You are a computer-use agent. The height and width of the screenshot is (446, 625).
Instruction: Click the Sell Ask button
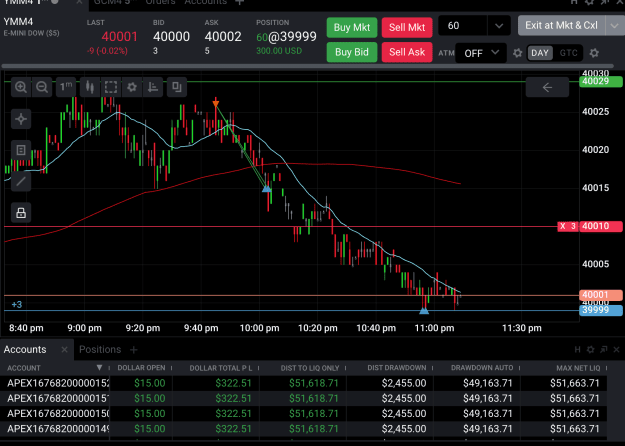407,52
